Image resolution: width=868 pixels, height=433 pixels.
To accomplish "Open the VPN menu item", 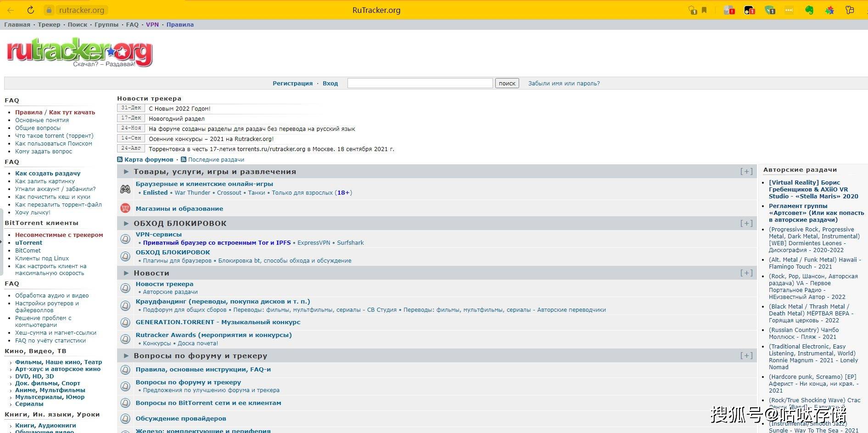I will [x=152, y=25].
